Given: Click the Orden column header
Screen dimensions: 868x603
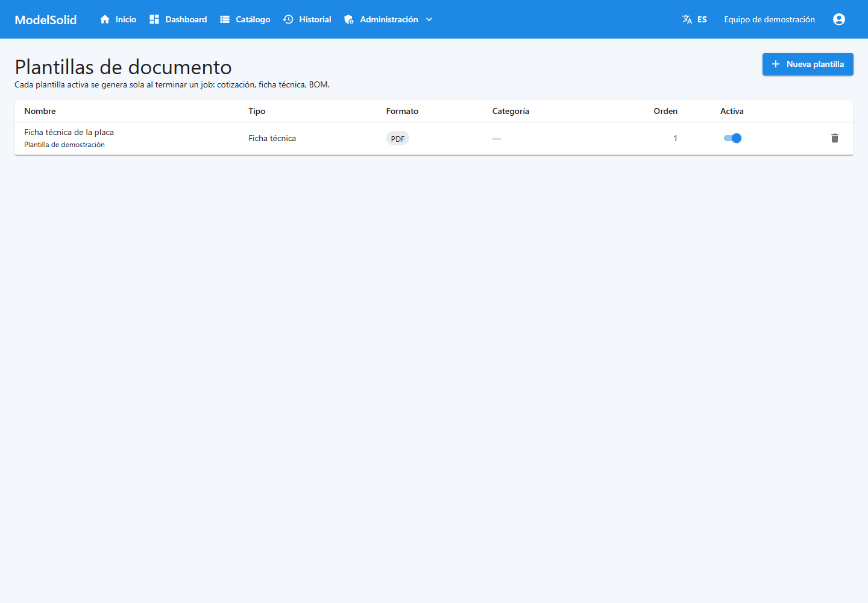Looking at the screenshot, I should [x=665, y=111].
